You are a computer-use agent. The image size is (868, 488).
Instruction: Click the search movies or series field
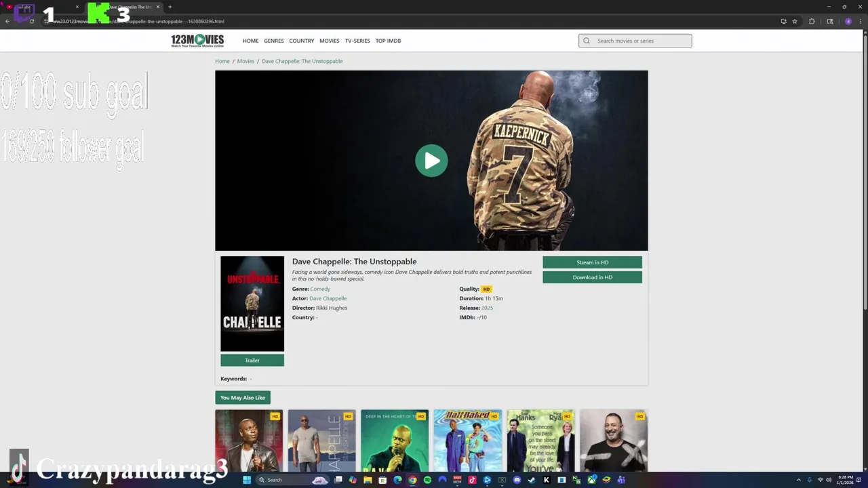tap(635, 41)
